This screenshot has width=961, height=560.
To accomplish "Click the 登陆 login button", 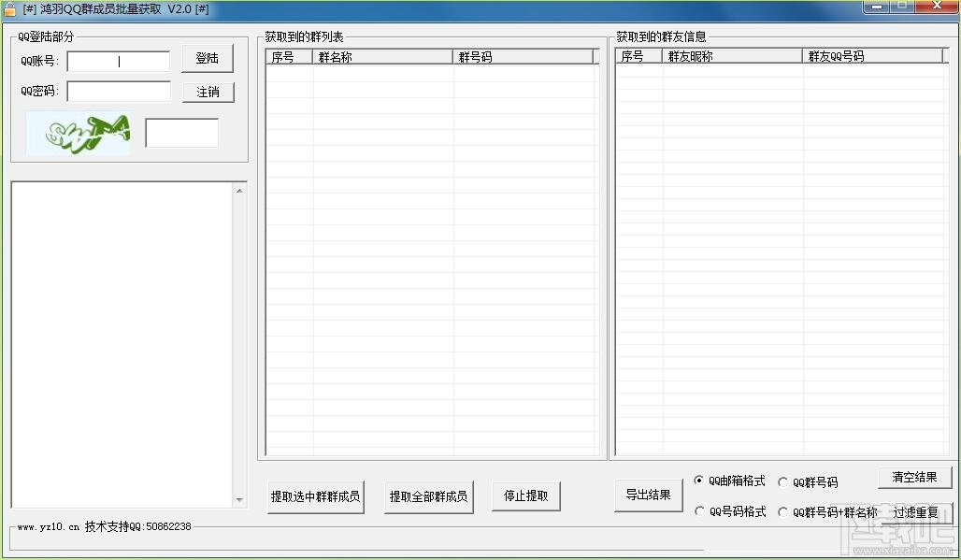I will 208,58.
